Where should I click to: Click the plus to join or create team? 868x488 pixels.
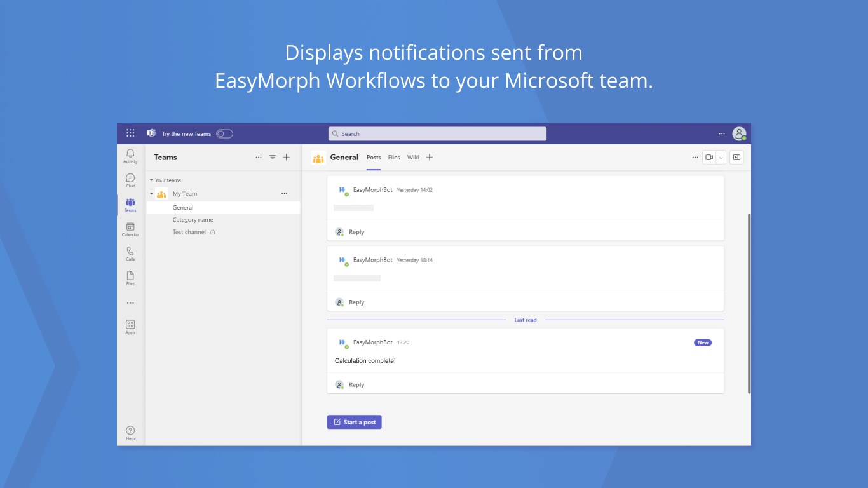(x=287, y=157)
